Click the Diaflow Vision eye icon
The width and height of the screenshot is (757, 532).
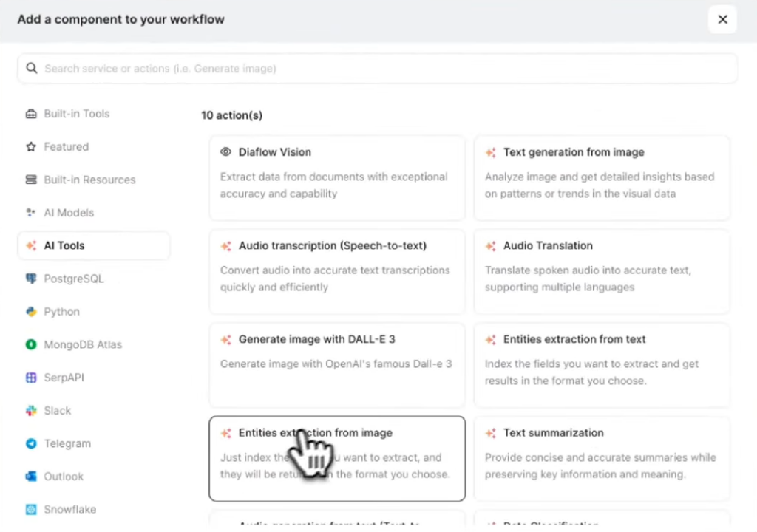[x=225, y=151]
